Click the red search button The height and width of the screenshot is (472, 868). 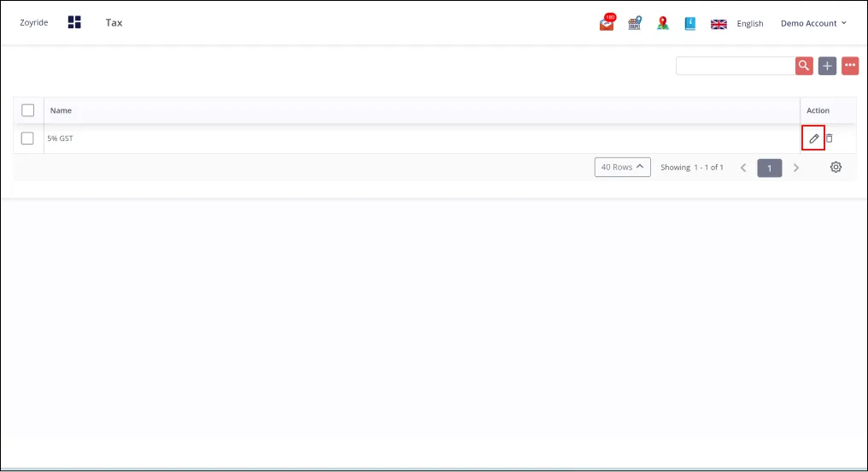tap(804, 65)
